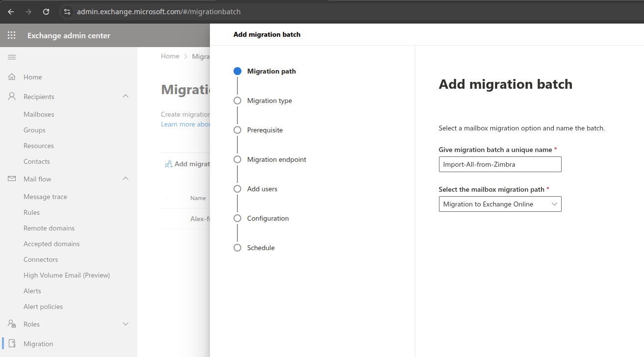Open site information icon in address bar
Viewport: 644px width, 357px height.
67,11
